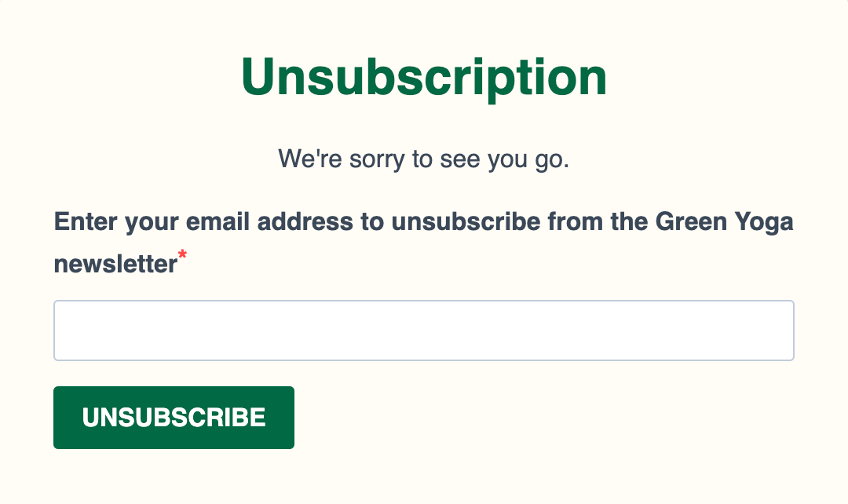Click the apology subtitle under the heading
Image resolution: width=848 pixels, height=504 pixels.
(x=423, y=159)
